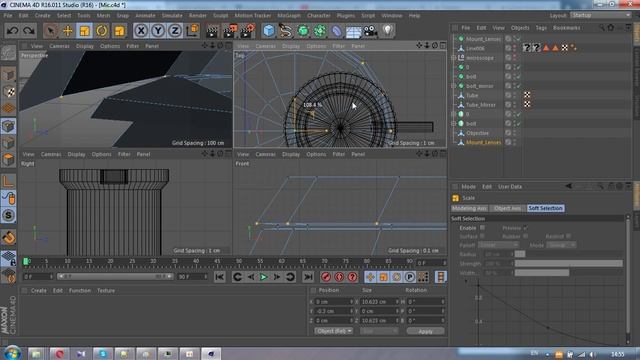Select the Rotate tool
640x360 pixels.
(102, 31)
